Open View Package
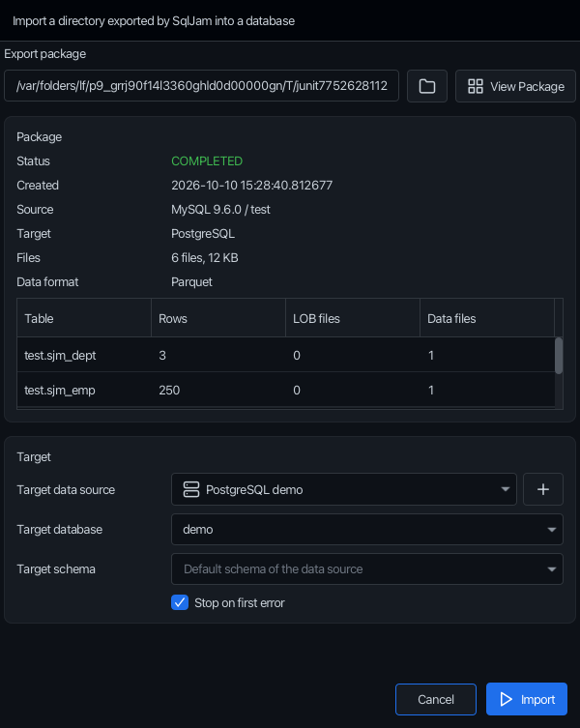This screenshot has height=728, width=580. (515, 86)
